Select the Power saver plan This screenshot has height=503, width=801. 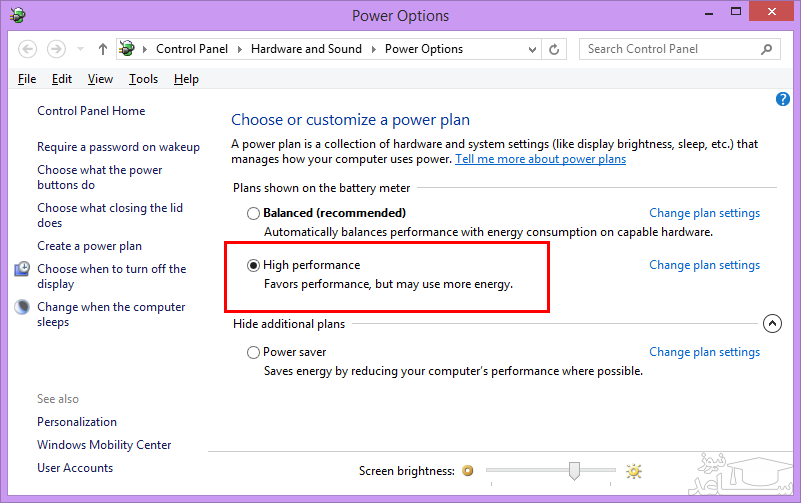pos(253,352)
